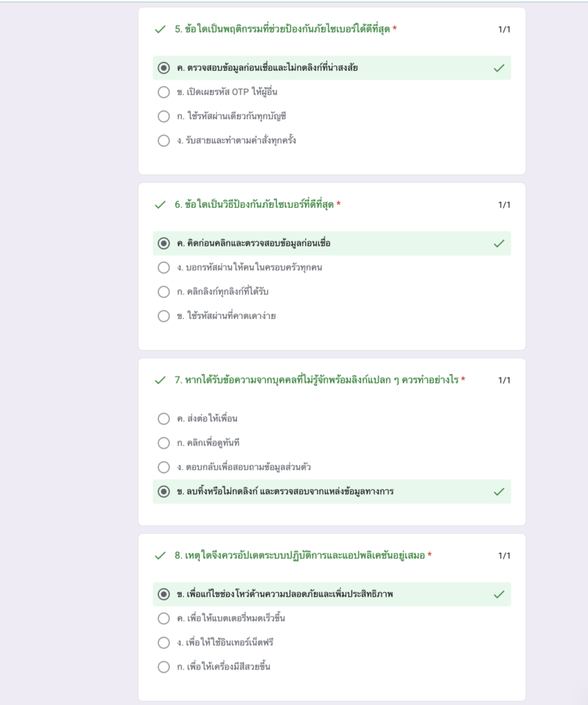Select option ข. ใช้รหัสผ่านที่คาดเดาง่าย
The height and width of the screenshot is (705, 588).
pos(164,316)
